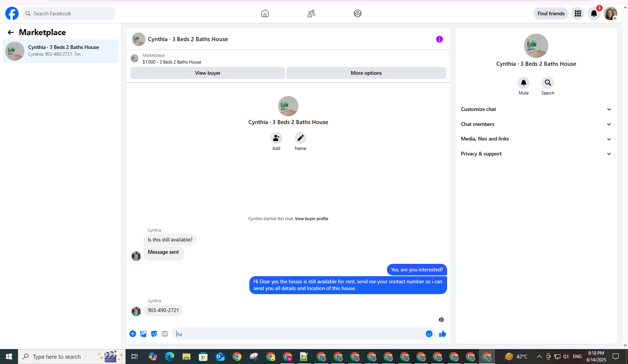Image resolution: width=628 pixels, height=364 pixels.
Task: Attach a photo with the image icon
Action: 143,334
